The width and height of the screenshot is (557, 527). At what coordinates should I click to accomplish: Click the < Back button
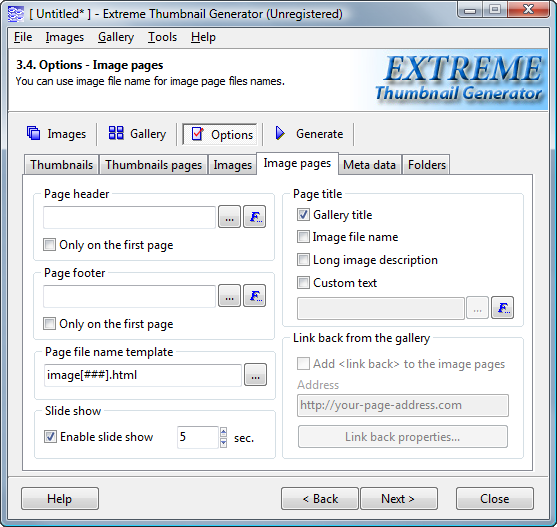point(320,499)
